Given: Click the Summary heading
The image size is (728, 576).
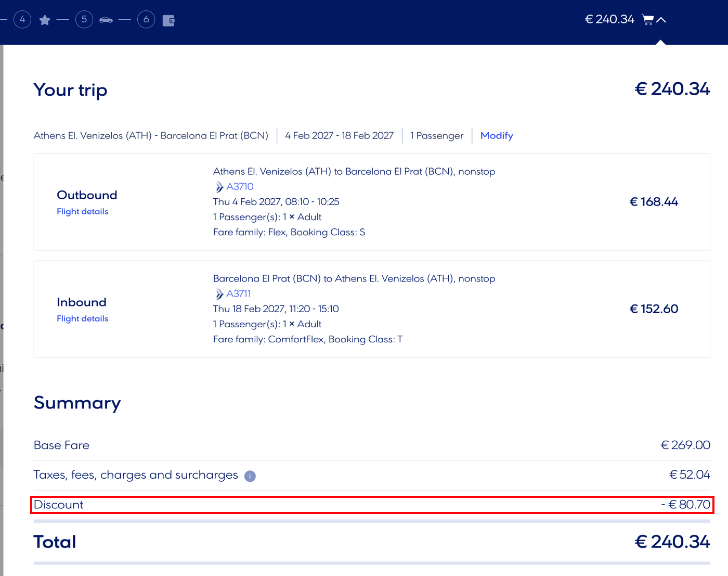Looking at the screenshot, I should click(77, 403).
